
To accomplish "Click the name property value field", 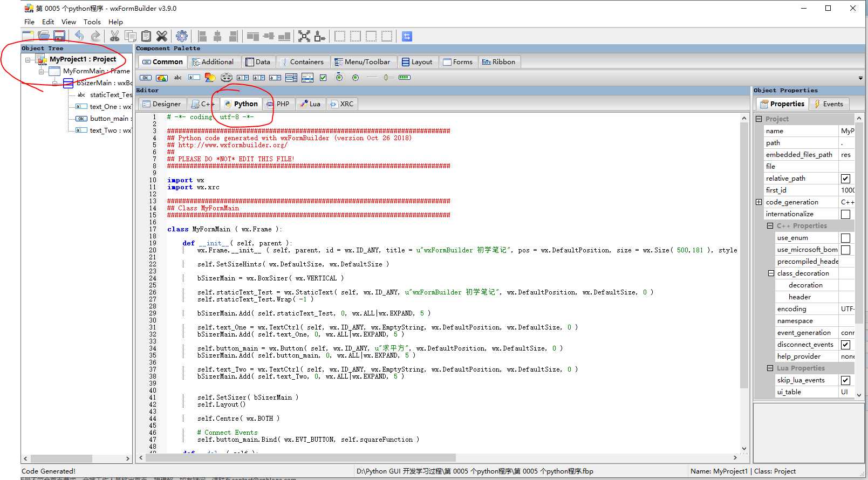I will [846, 131].
